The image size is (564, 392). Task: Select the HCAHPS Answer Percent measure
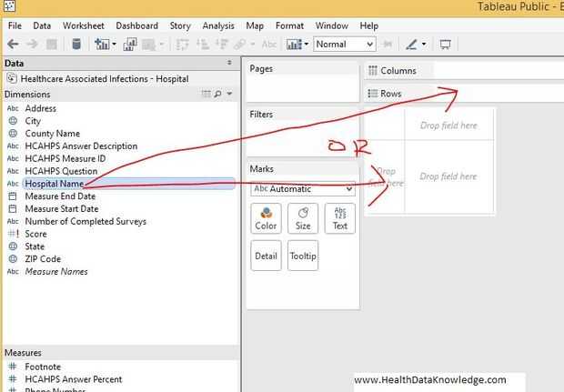click(74, 379)
